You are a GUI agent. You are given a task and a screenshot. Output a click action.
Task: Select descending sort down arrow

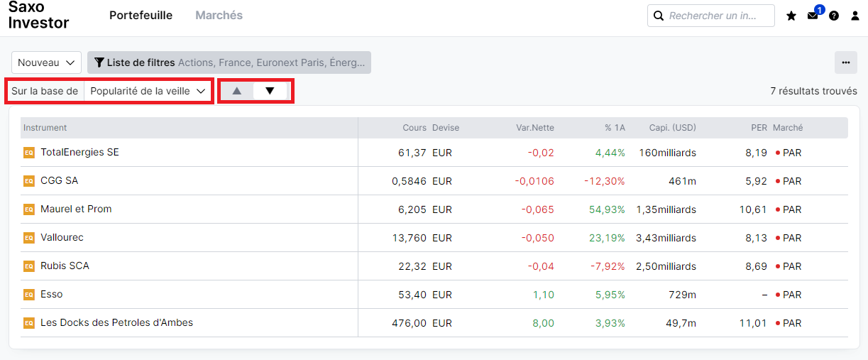[270, 91]
